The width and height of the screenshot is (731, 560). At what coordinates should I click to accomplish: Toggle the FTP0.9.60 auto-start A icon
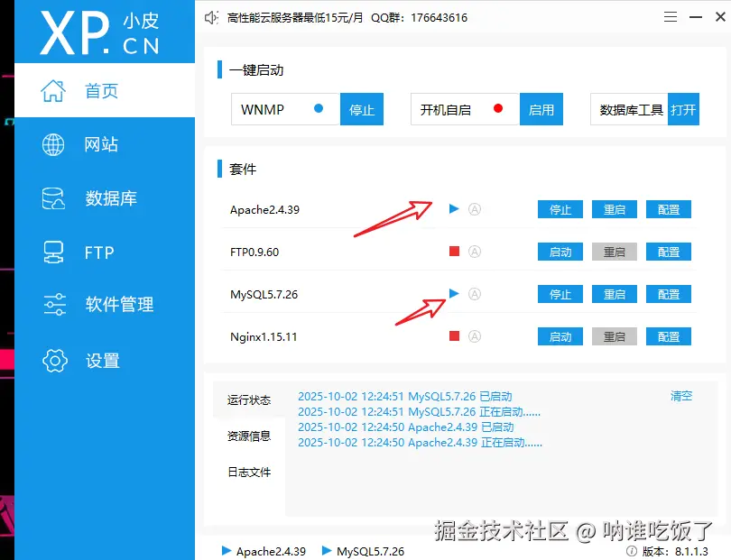[475, 252]
